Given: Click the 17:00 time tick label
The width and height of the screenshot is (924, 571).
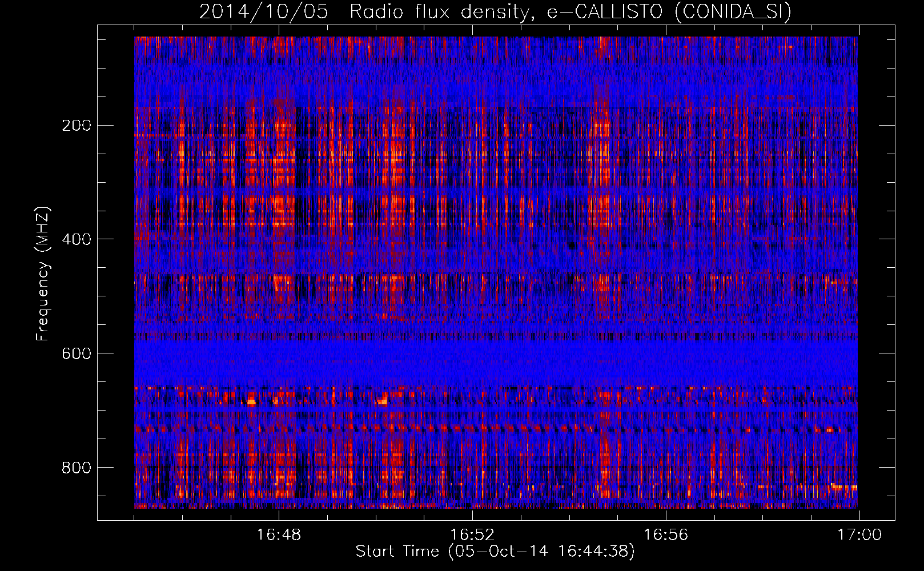Looking at the screenshot, I should pyautogui.click(x=859, y=535).
